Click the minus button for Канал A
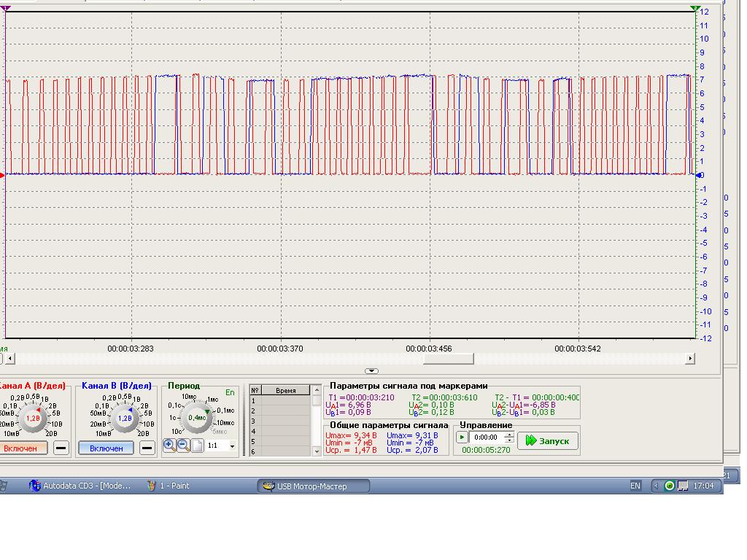The height and width of the screenshot is (560, 747). click(x=61, y=448)
